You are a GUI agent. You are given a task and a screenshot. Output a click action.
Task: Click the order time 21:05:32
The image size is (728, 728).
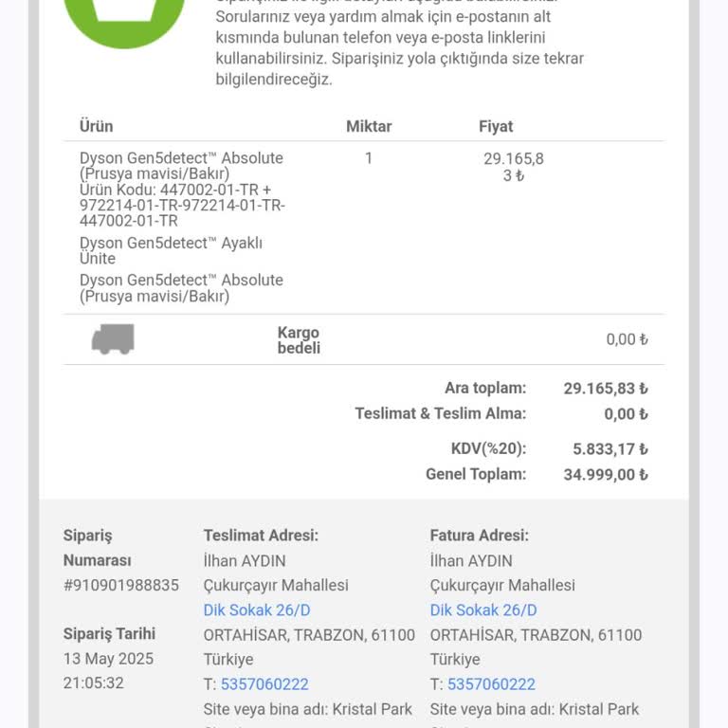point(94,682)
